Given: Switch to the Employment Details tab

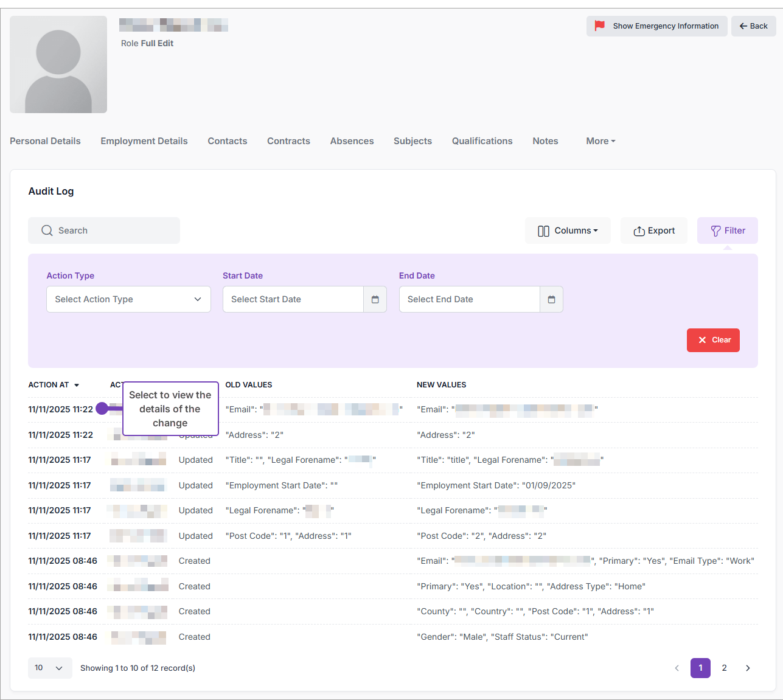Looking at the screenshot, I should tap(144, 141).
